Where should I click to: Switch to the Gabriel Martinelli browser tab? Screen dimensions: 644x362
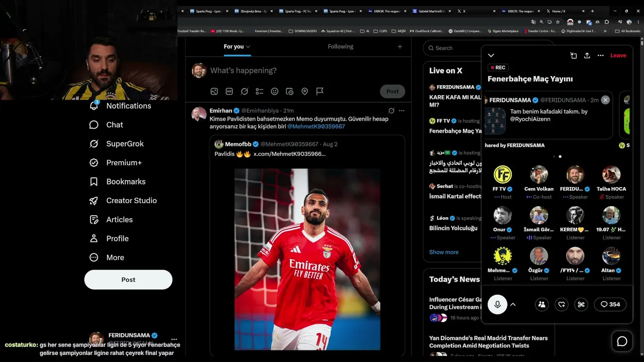pyautogui.click(x=432, y=11)
